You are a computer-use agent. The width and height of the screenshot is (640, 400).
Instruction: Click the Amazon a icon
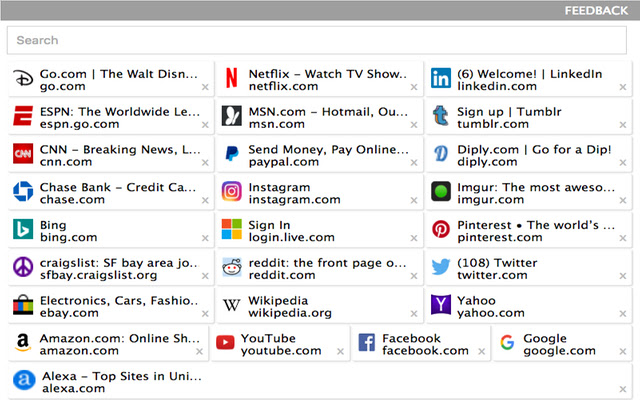pyautogui.click(x=23, y=342)
